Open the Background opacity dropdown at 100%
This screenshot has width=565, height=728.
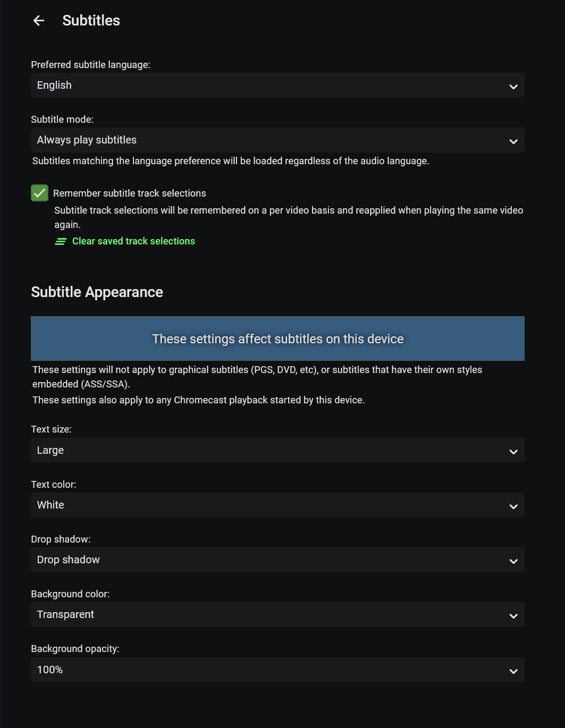tap(277, 670)
